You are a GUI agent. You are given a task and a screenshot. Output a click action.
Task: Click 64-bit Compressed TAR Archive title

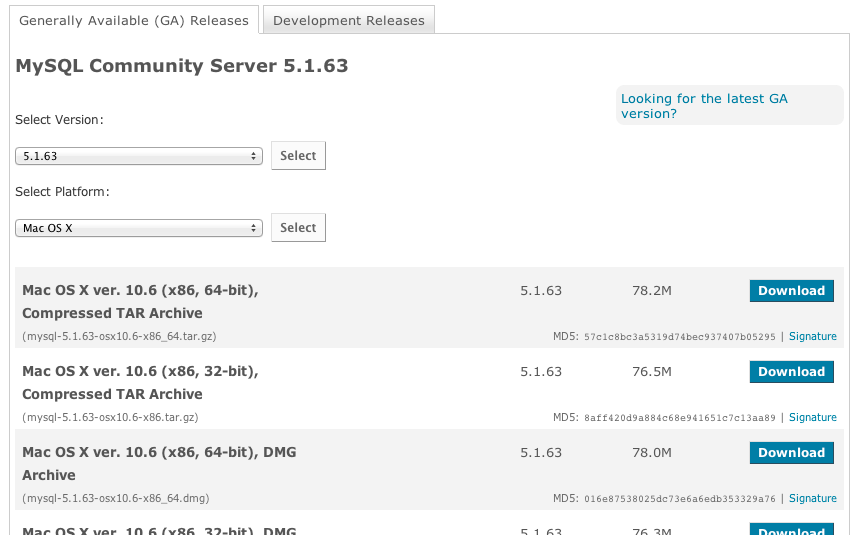click(140, 301)
